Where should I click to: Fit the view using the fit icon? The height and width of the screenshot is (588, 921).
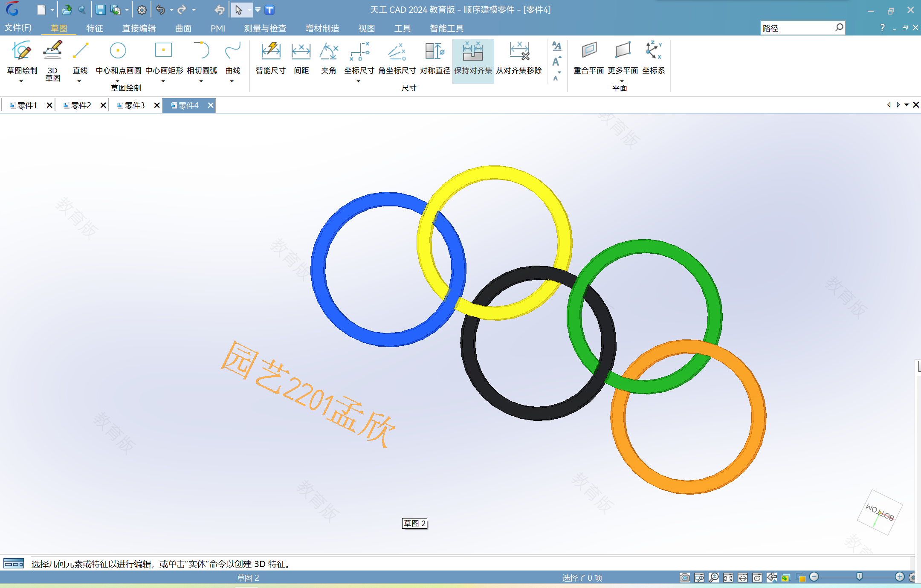(x=728, y=577)
